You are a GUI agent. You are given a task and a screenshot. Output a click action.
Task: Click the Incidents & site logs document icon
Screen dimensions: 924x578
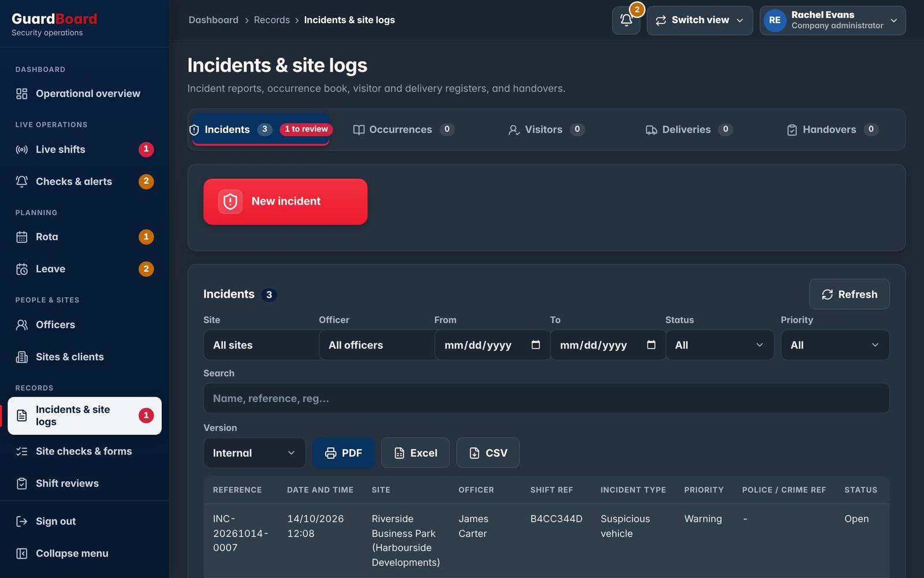[x=22, y=416]
